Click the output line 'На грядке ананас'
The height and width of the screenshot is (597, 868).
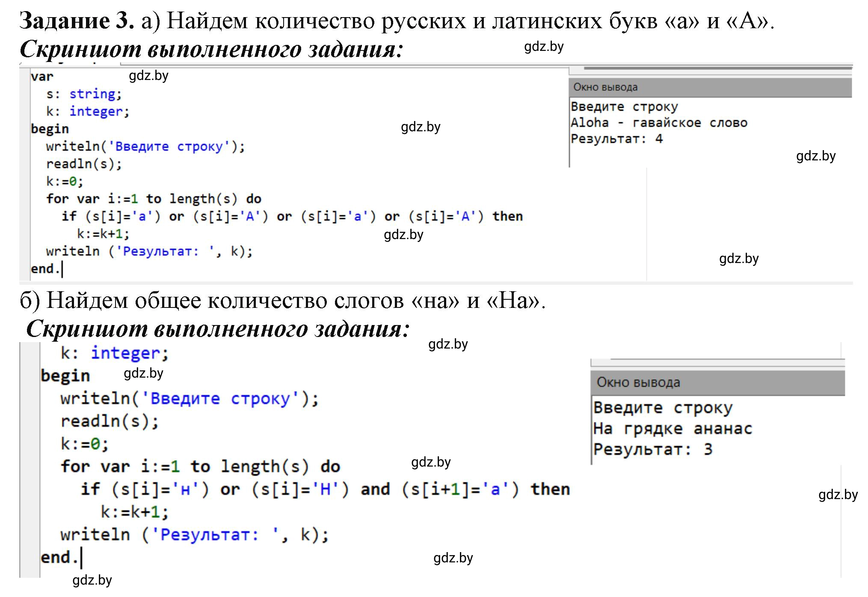(x=672, y=429)
